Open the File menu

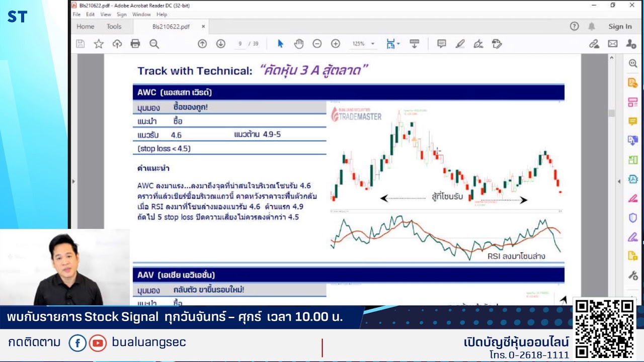(x=76, y=15)
